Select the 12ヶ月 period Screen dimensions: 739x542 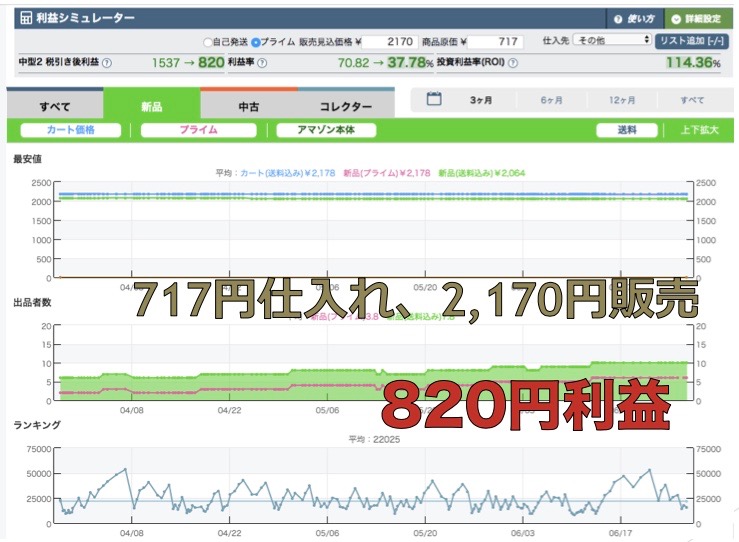click(x=620, y=100)
